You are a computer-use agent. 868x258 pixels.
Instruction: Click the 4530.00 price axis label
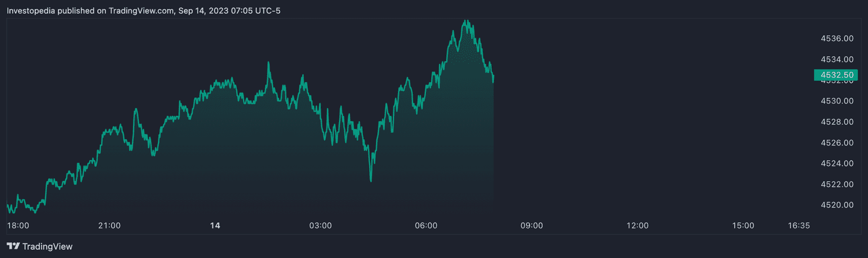837,101
